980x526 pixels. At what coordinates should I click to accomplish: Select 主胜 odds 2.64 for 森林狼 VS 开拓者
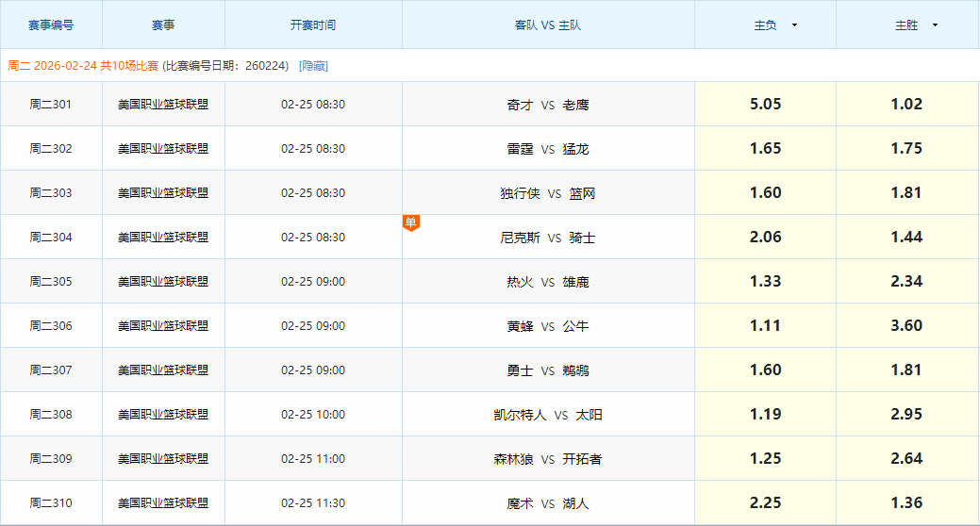click(906, 458)
